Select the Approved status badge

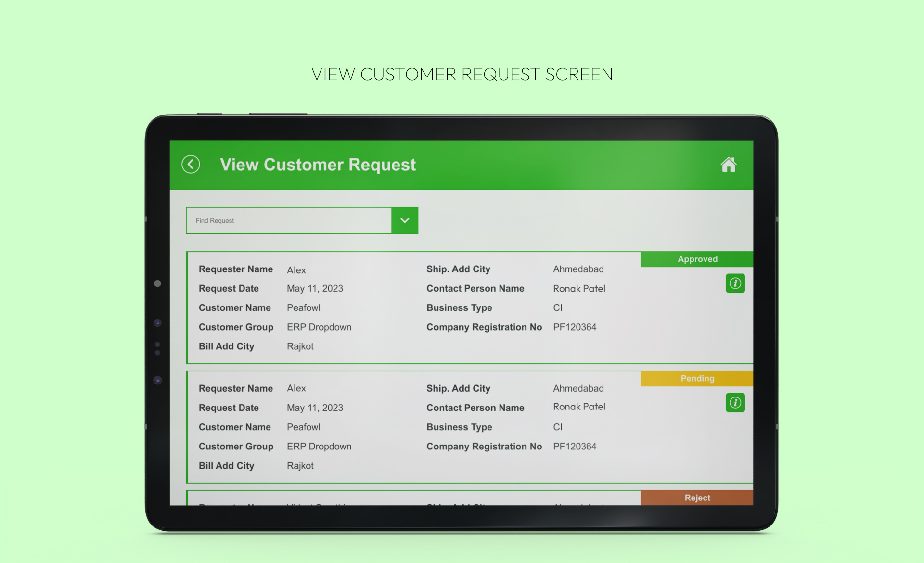[x=697, y=259]
